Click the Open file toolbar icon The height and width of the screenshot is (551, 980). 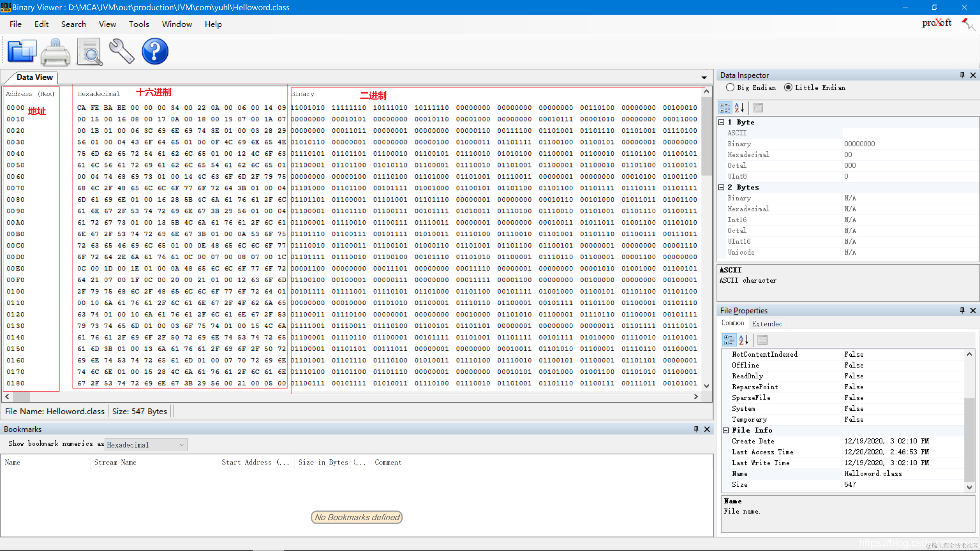coord(22,51)
